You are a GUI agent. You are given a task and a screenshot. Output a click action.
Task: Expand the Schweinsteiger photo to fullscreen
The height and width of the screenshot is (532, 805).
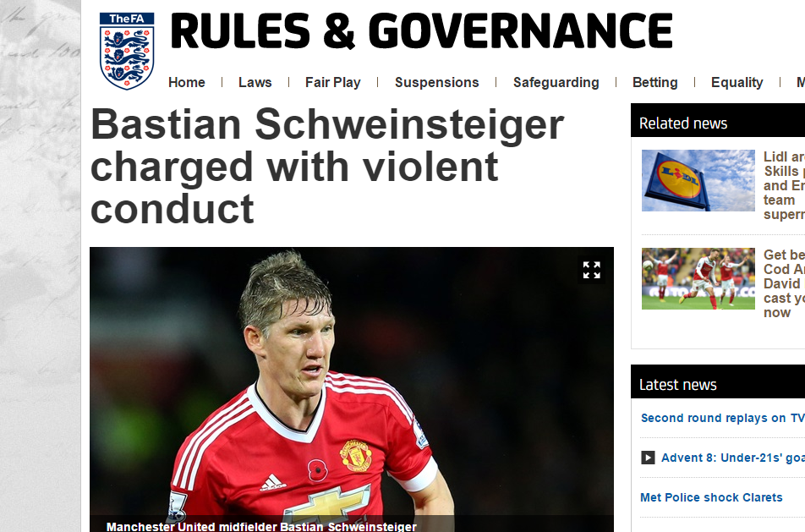pos(591,270)
